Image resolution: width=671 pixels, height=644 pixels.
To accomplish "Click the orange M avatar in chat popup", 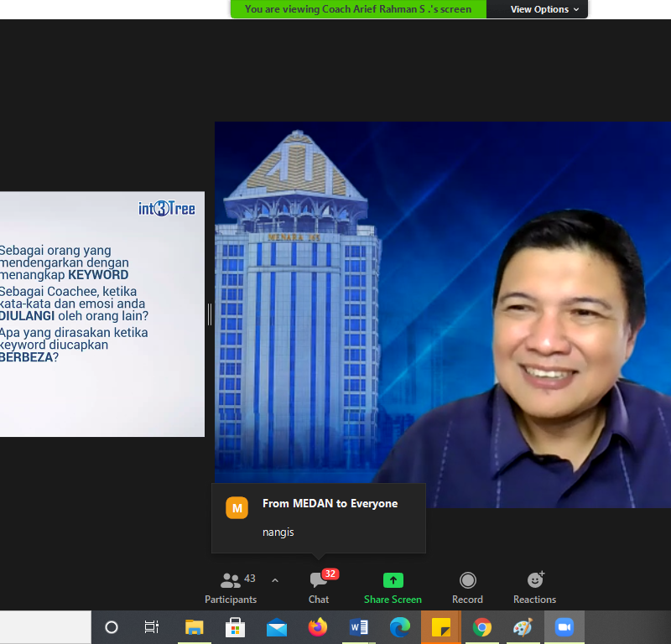I will (x=237, y=507).
